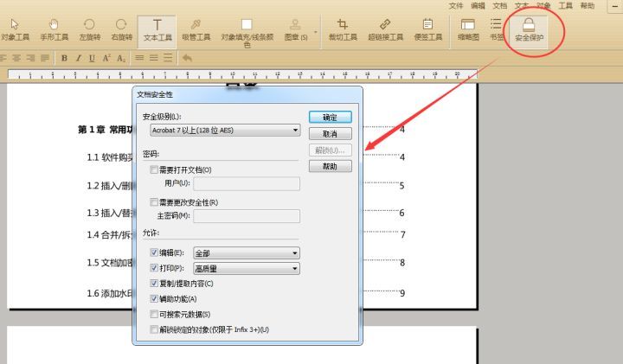Open the 帮助 menu
This screenshot has width=623, height=364.
pos(588,5)
